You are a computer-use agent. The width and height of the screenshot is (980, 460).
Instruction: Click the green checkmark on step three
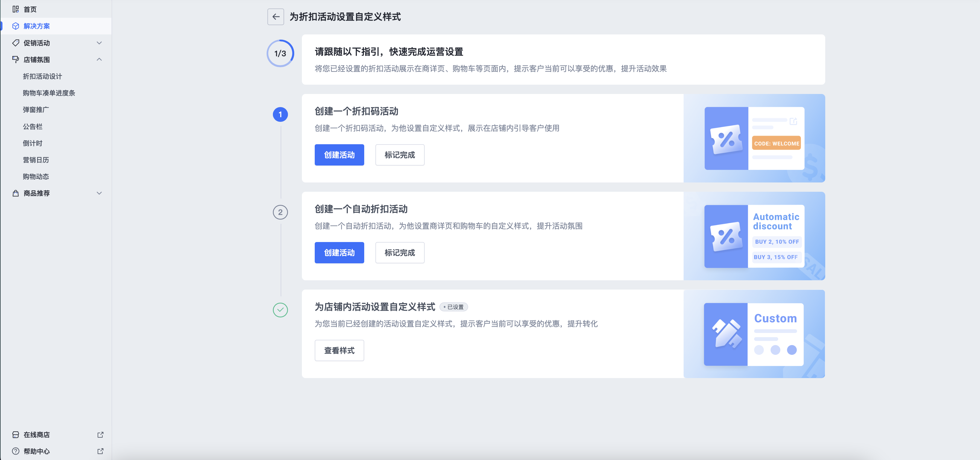point(280,310)
